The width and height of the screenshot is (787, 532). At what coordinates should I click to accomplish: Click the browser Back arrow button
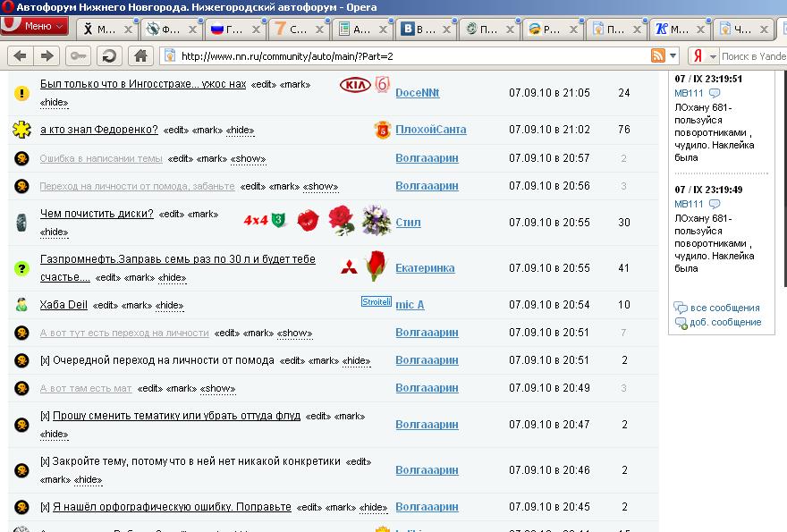tap(20, 56)
